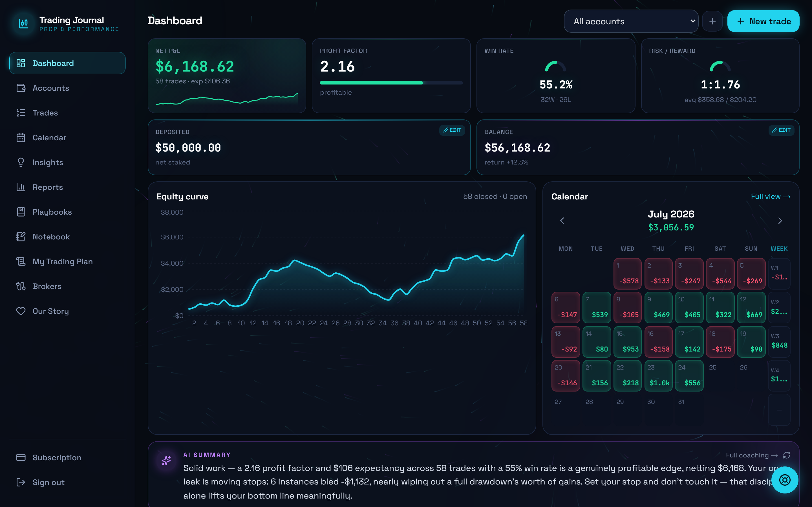This screenshot has width=812, height=507.
Task: Select July 15 calendar day with $953
Action: pos(627,342)
